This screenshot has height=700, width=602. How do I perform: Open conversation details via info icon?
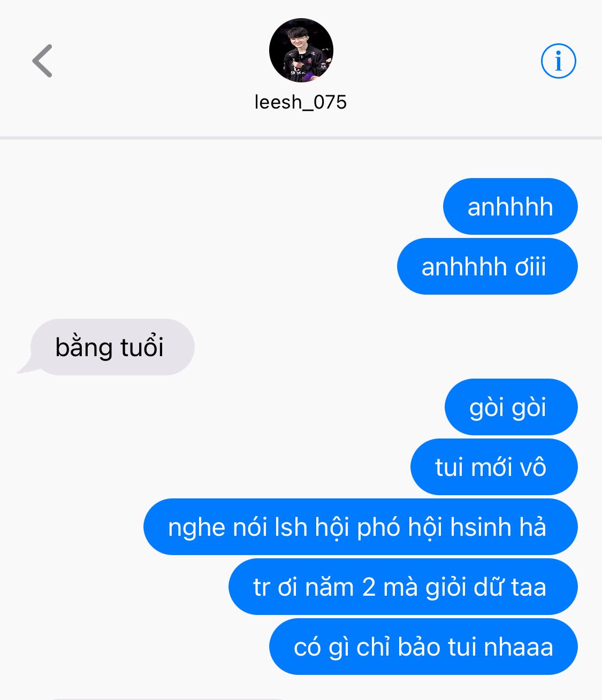(x=558, y=61)
